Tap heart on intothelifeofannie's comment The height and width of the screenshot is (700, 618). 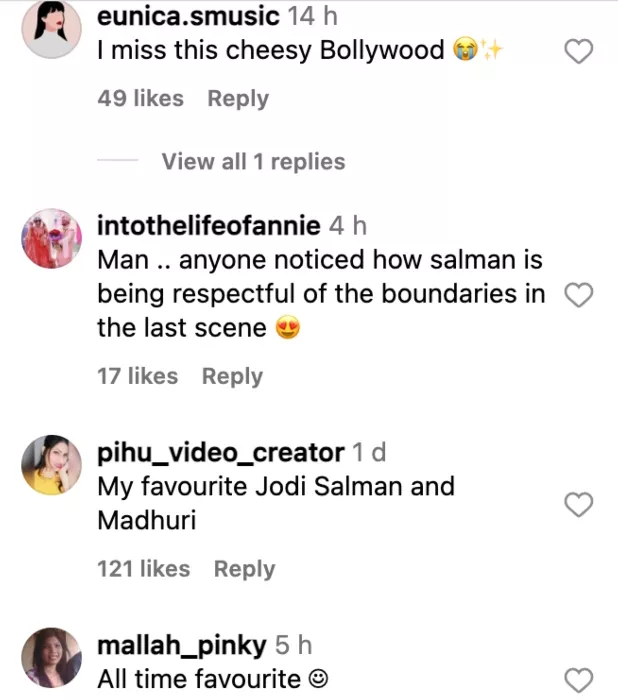pyautogui.click(x=580, y=295)
